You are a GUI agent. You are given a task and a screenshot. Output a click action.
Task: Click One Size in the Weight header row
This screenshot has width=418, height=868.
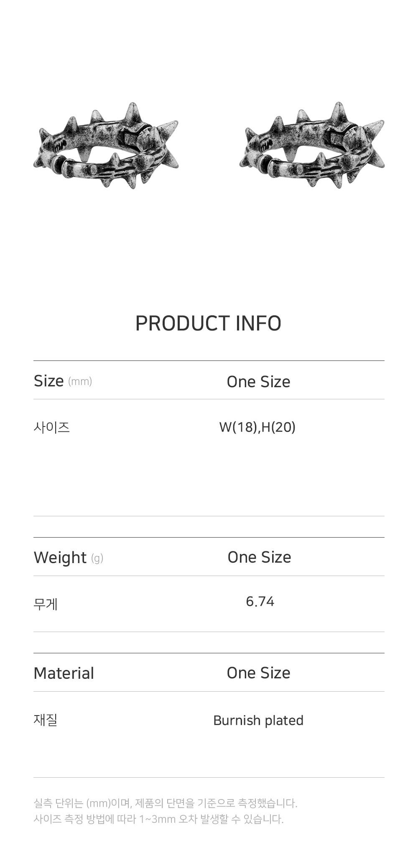(x=259, y=557)
